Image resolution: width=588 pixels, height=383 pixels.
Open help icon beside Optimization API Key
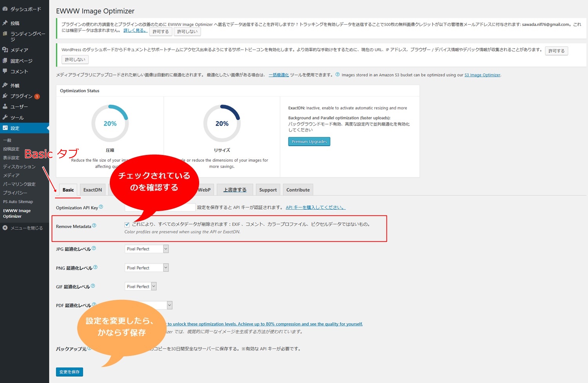[x=101, y=207]
